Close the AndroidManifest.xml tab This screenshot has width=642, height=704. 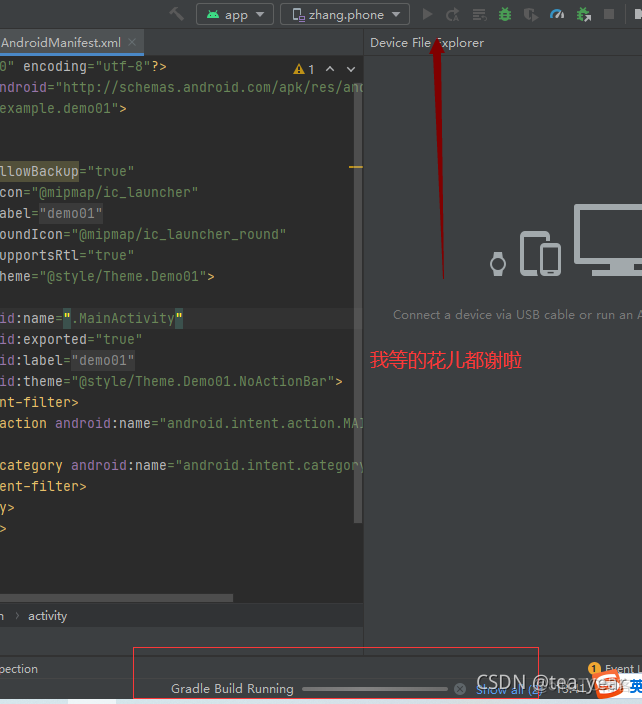(x=132, y=42)
